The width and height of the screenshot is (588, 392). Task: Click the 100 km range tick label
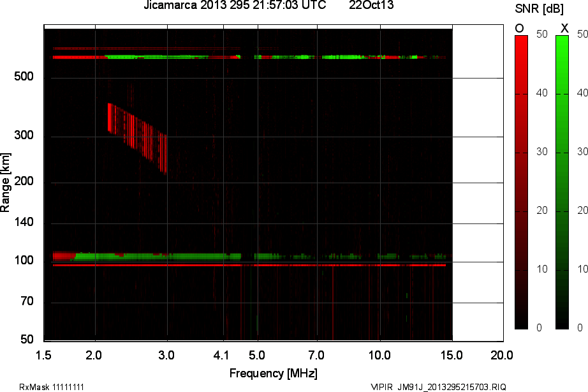pyautogui.click(x=24, y=260)
